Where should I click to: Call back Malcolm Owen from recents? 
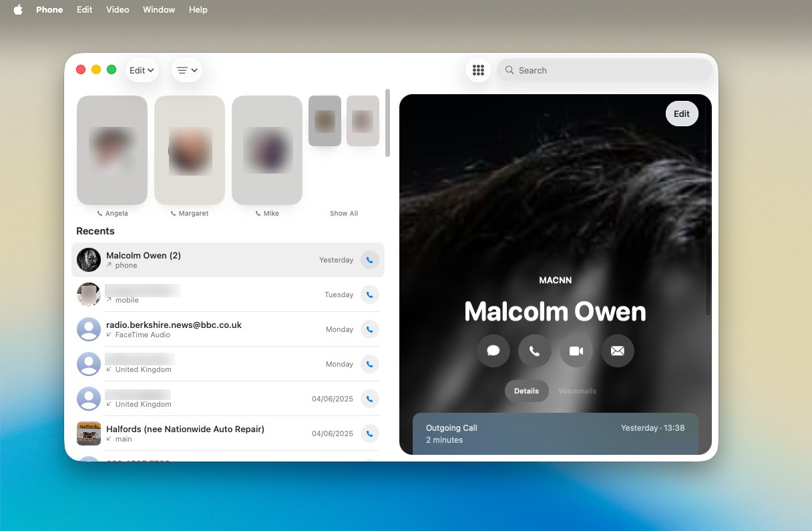coord(370,260)
